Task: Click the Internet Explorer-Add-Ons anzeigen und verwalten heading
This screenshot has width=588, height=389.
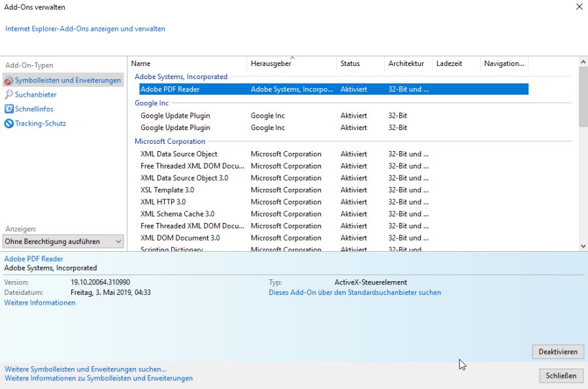Action: 85,29
